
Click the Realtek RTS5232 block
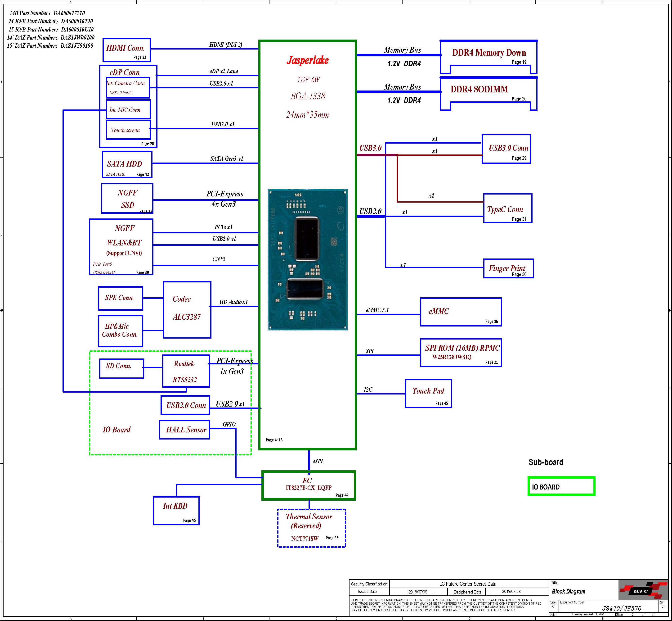(x=186, y=371)
